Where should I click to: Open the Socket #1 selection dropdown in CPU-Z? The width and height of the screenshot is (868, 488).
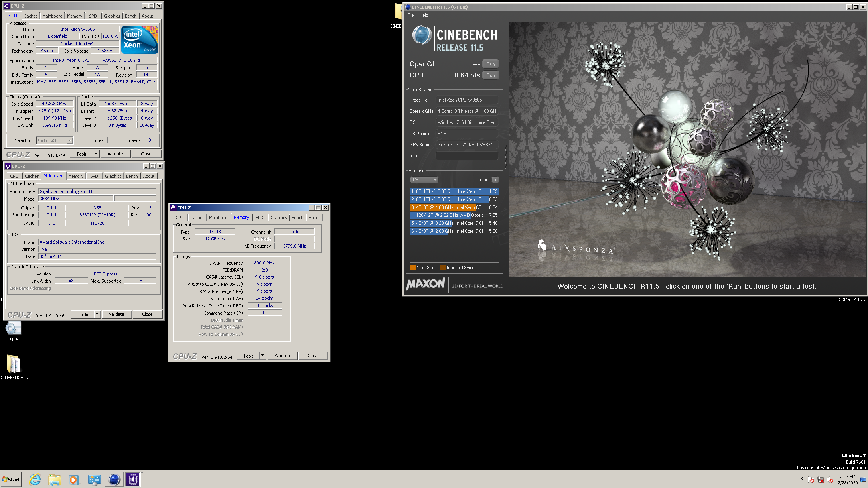click(55, 141)
